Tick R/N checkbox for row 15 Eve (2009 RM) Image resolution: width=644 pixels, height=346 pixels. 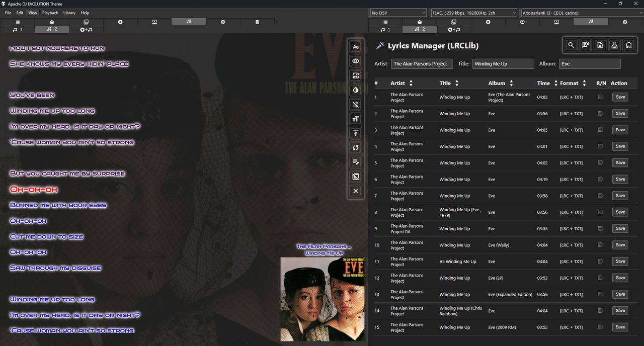[x=600, y=327]
